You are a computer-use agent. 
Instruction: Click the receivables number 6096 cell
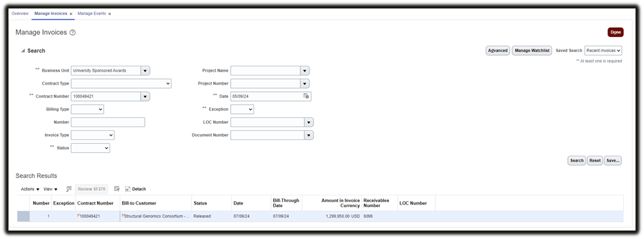click(x=368, y=216)
